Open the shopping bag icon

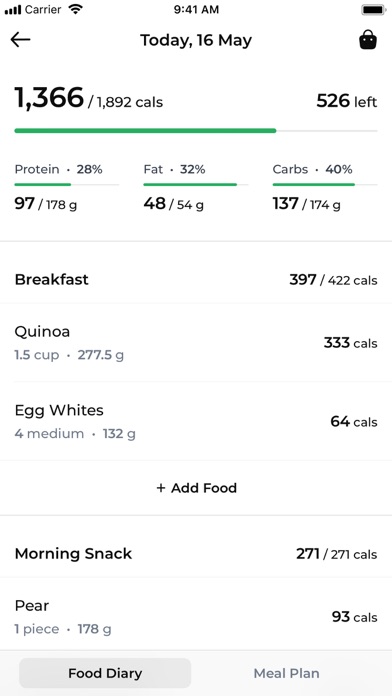pyautogui.click(x=368, y=40)
